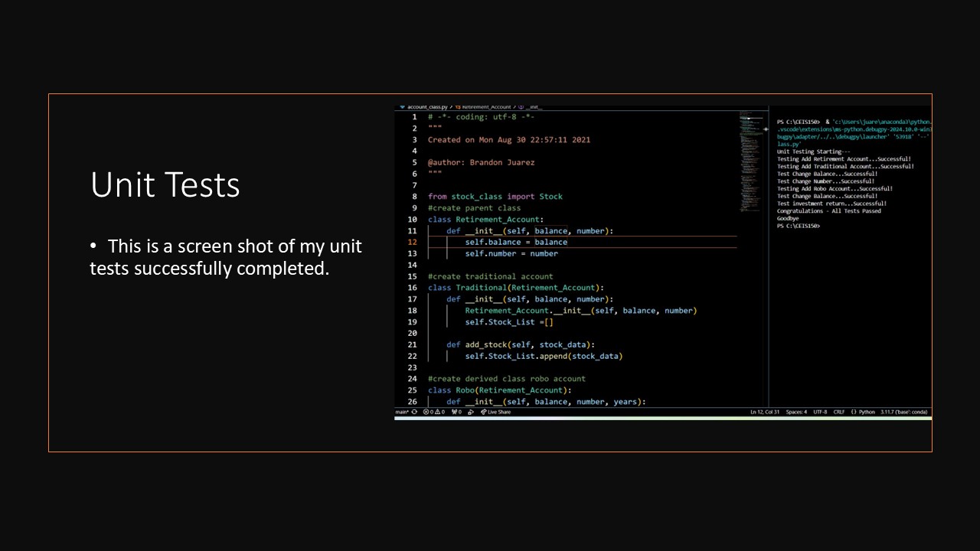Click 'def __init__(self, balance, number, years):' line
The image size is (980, 551).
547,402
